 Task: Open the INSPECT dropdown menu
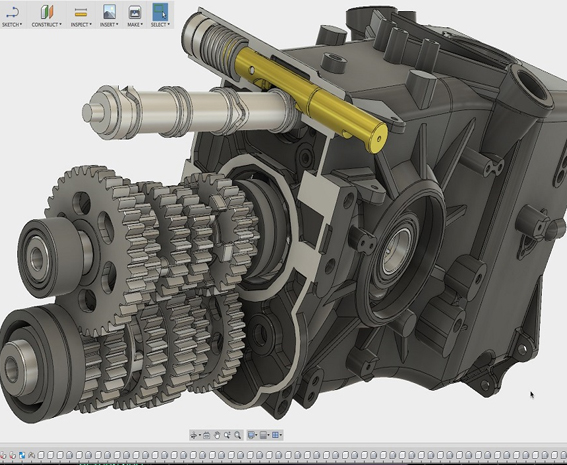coord(81,25)
